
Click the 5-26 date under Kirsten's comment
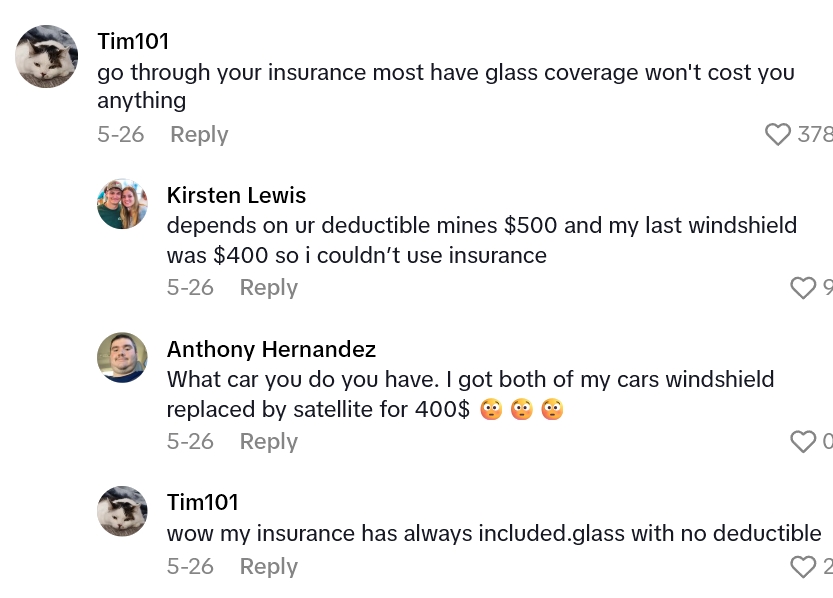[x=190, y=287]
